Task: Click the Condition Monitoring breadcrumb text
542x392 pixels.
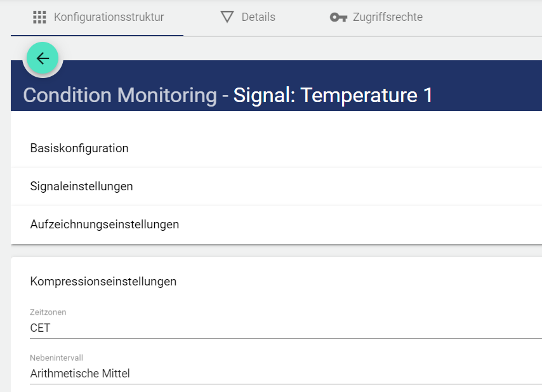Action: point(120,95)
